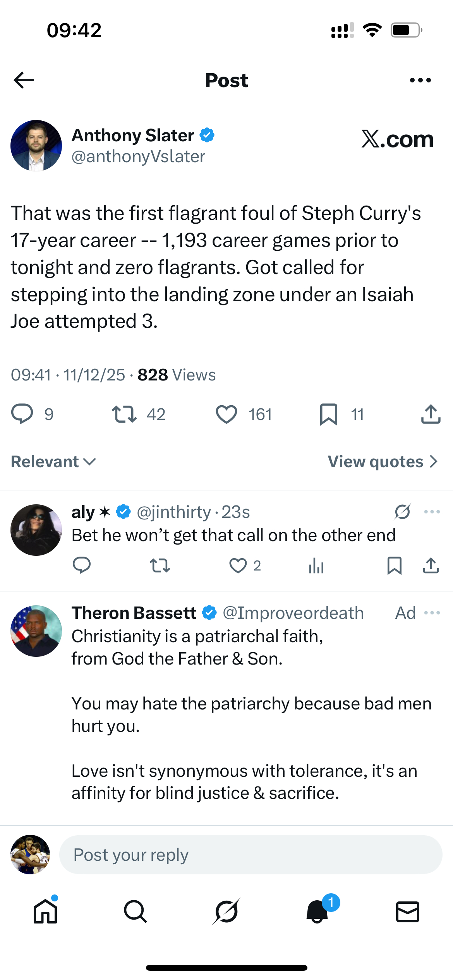Tap Grok icon on aly's reply
The image size is (453, 980).
point(402,512)
